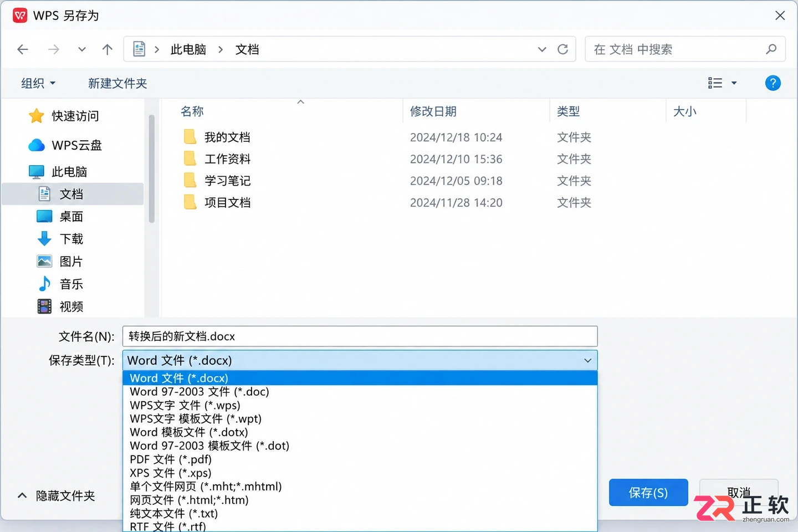
Task: Open the 组织 menu
Action: pos(38,83)
